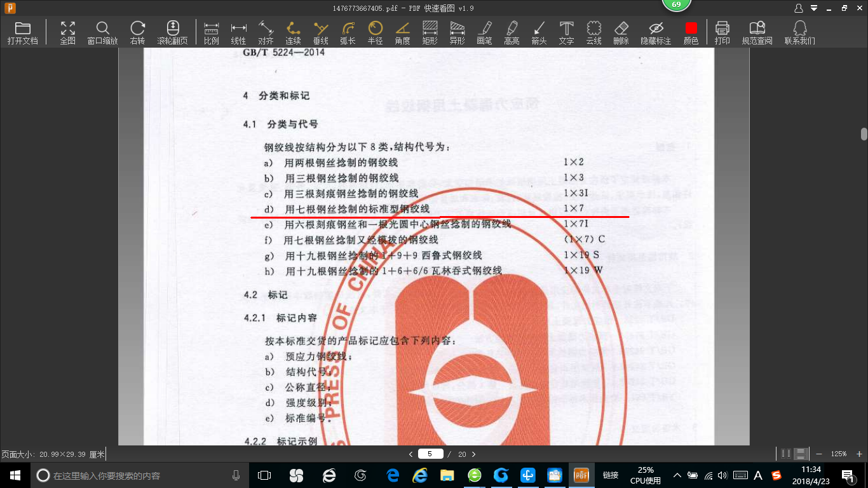The height and width of the screenshot is (488, 868).
Task: Zoom in with the plus button
Action: point(860,454)
